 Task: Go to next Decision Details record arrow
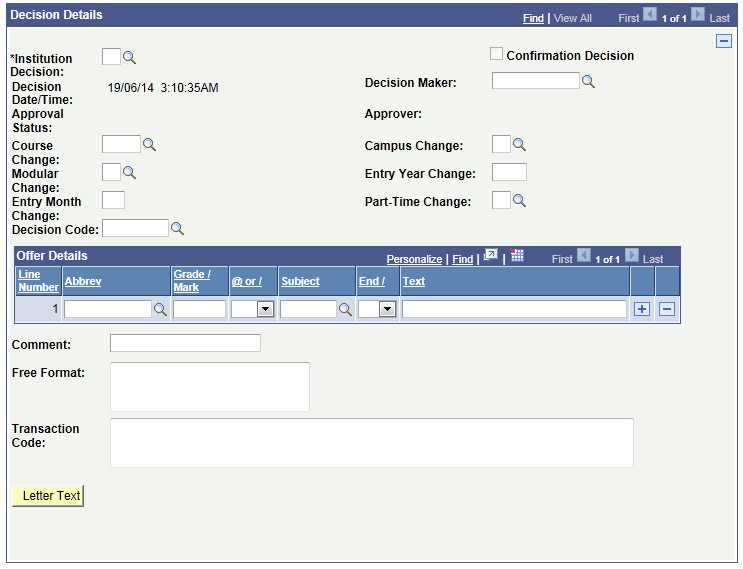(x=698, y=15)
